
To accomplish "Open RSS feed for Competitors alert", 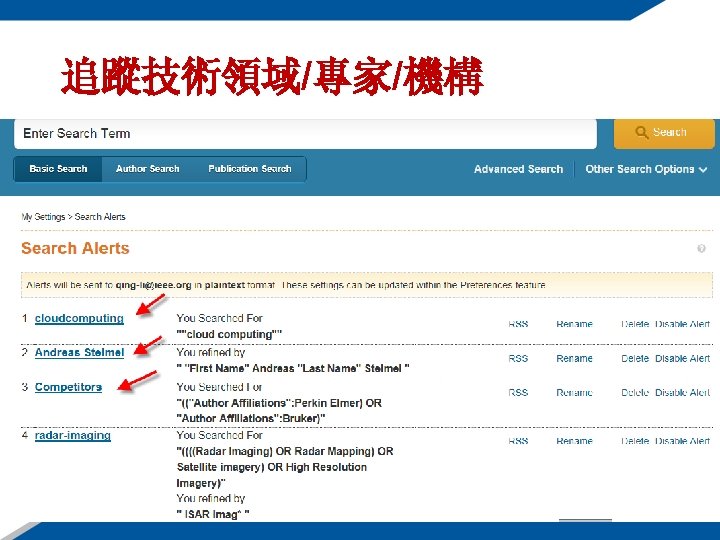I will point(518,393).
